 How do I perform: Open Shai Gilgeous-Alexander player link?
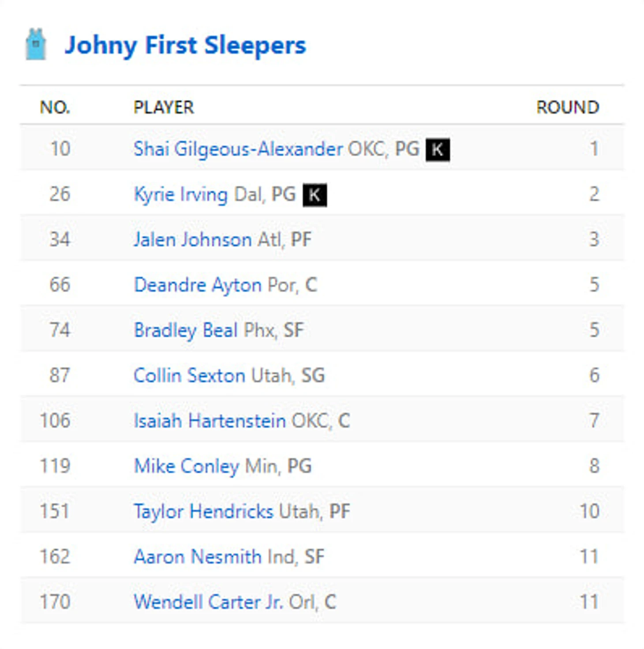238,149
